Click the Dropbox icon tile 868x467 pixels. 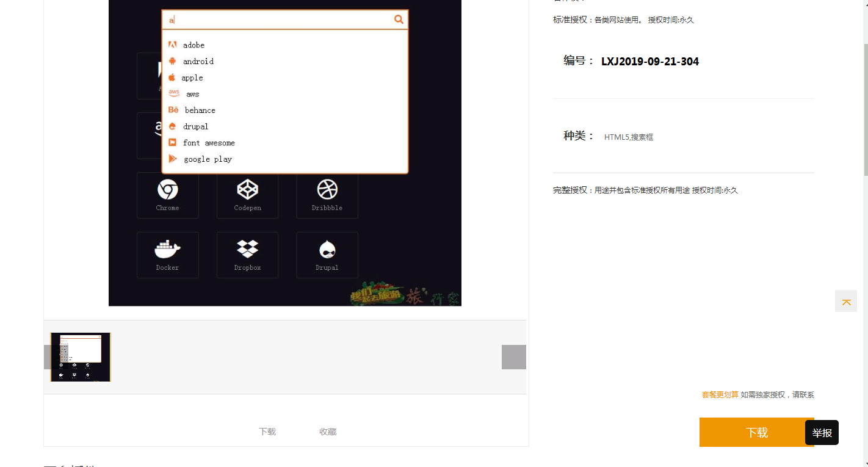tap(247, 255)
